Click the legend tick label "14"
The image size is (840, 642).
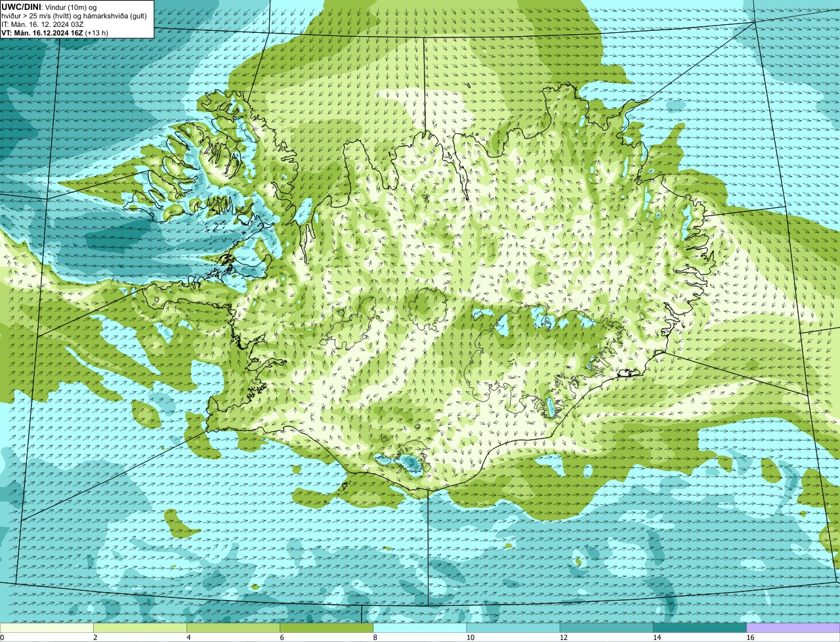pos(657,637)
